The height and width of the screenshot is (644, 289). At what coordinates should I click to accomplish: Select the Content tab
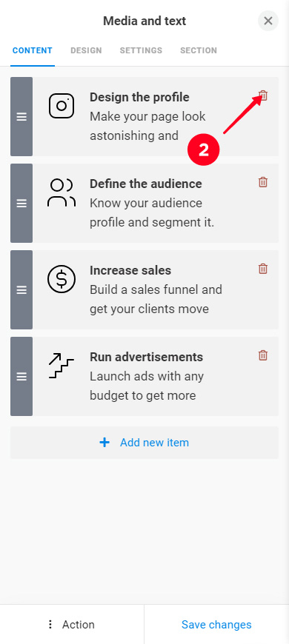(33, 50)
